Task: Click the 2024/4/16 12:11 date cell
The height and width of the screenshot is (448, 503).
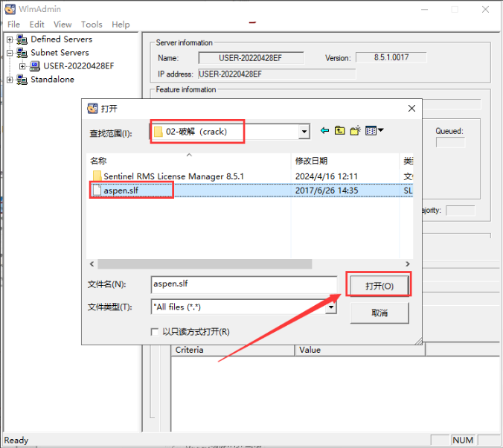Action: click(326, 176)
